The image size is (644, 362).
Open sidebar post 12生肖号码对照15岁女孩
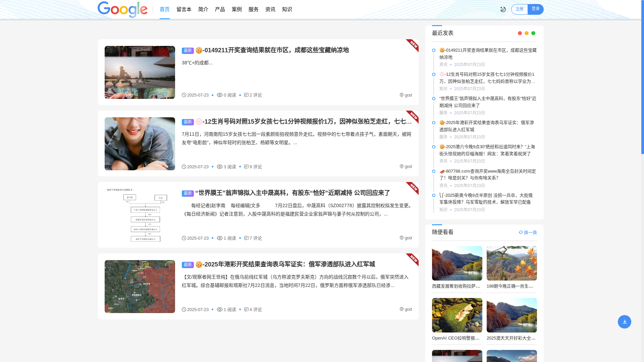(x=488, y=78)
